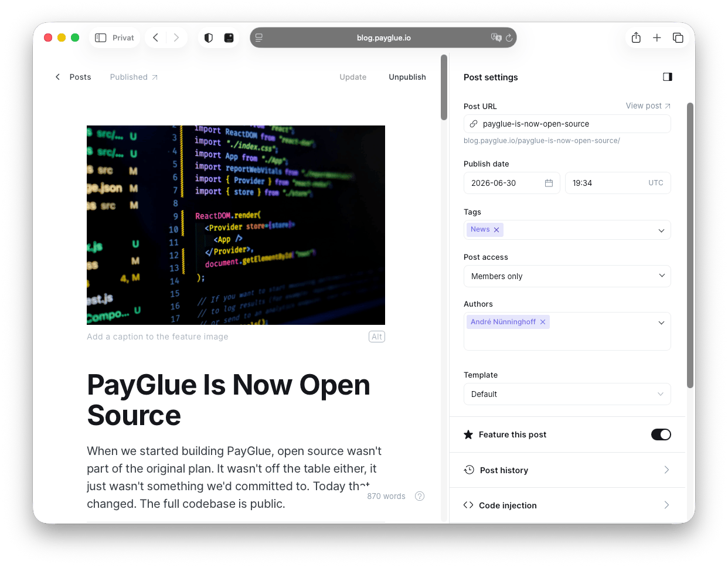Image resolution: width=728 pixels, height=567 pixels.
Task: Edit the Post URL slug field
Action: (x=567, y=124)
